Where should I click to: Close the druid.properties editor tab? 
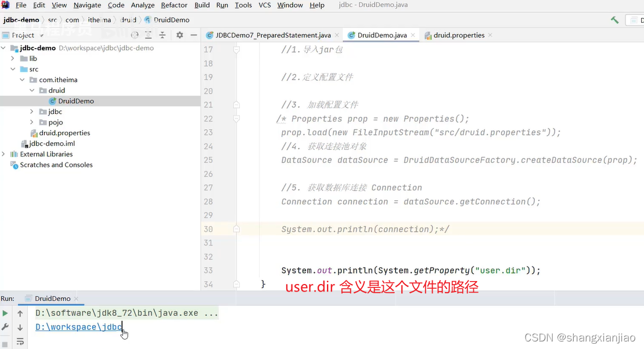(x=490, y=35)
